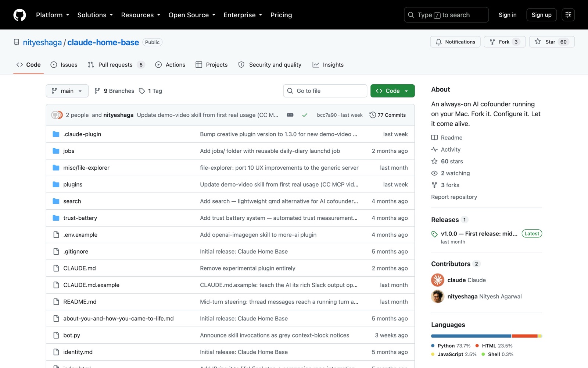Viewport: 588px width, 368px height.
Task: Click the Sign up button
Action: [541, 15]
